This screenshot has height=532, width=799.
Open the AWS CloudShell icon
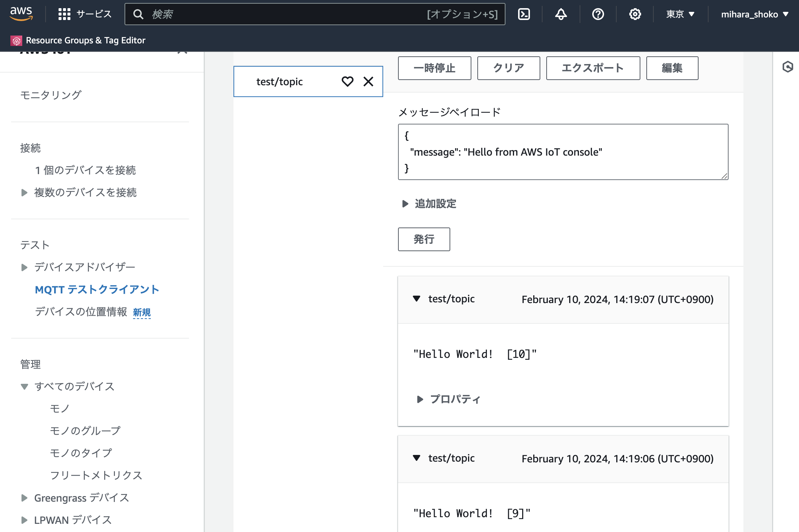(x=524, y=14)
